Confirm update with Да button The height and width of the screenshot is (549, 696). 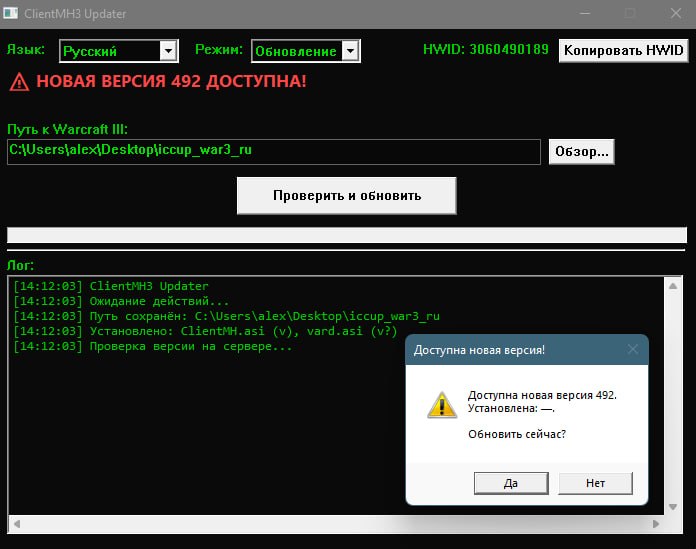click(511, 483)
